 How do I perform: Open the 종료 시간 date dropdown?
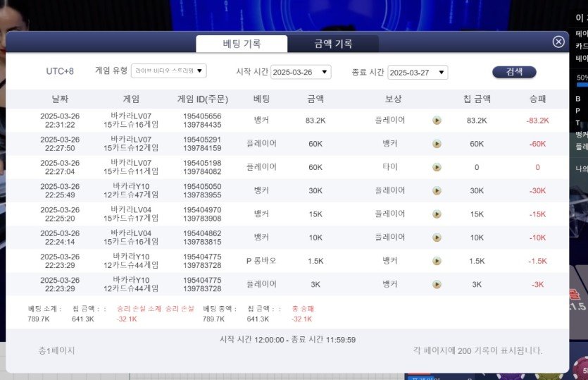tap(418, 72)
